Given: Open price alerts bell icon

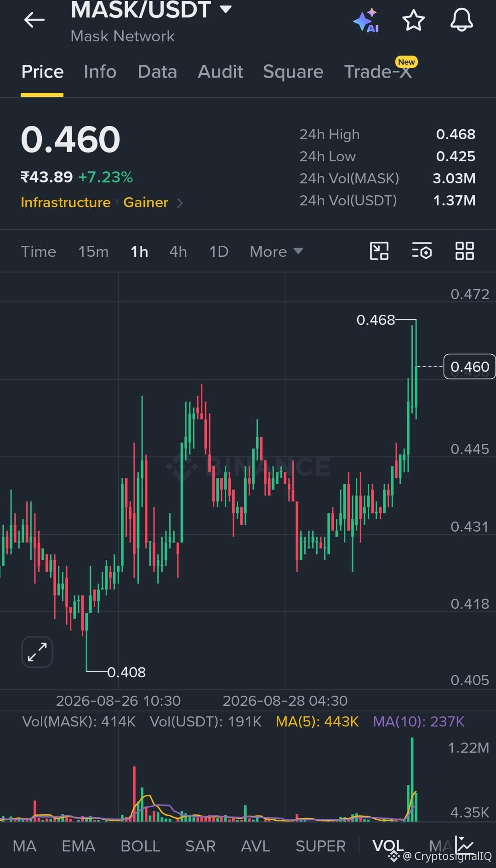Looking at the screenshot, I should tap(462, 20).
